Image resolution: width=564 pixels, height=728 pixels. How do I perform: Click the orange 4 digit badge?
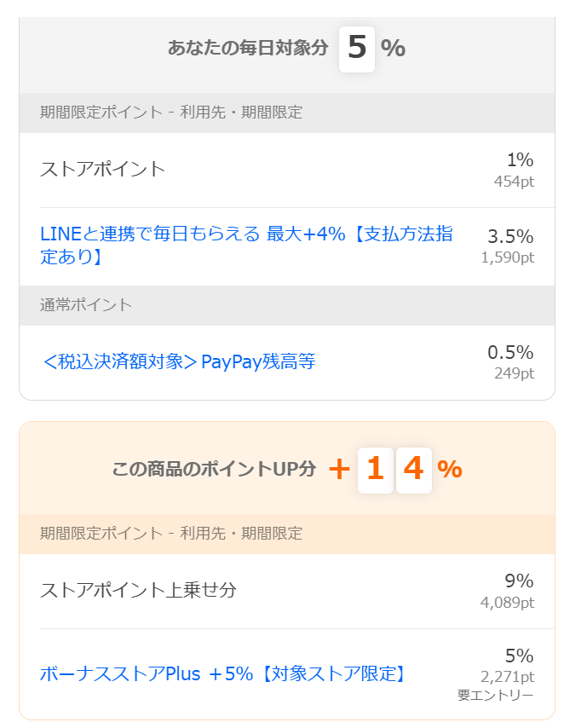coord(413,470)
